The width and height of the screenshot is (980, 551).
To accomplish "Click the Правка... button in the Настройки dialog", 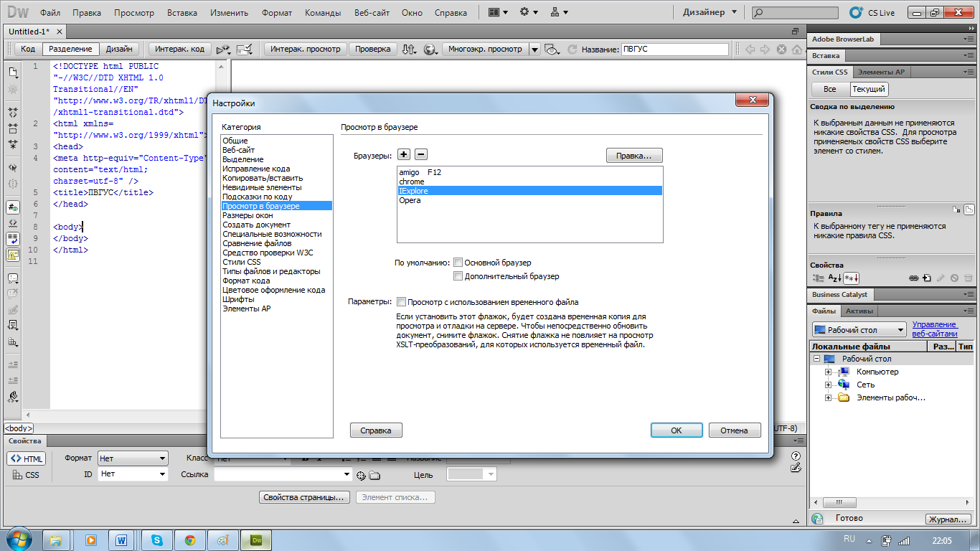I will coord(634,155).
